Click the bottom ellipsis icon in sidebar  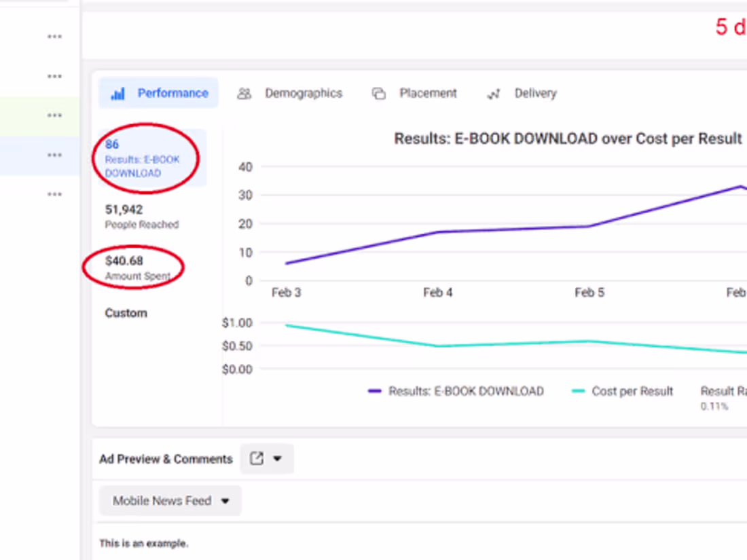click(54, 194)
